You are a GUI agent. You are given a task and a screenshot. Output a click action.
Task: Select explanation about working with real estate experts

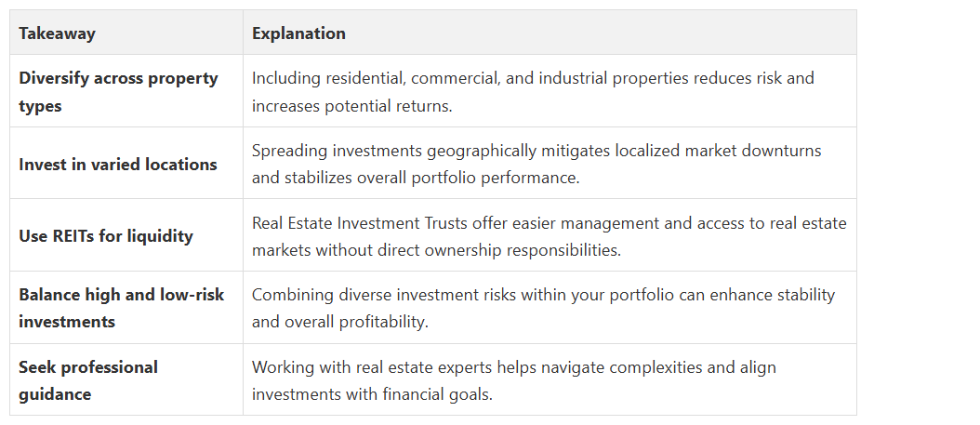(x=550, y=380)
